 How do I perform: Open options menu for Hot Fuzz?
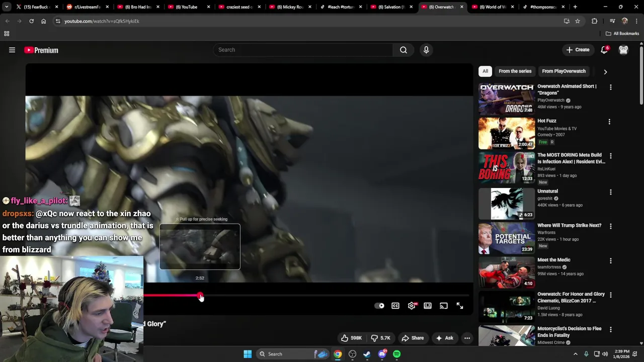click(609, 122)
